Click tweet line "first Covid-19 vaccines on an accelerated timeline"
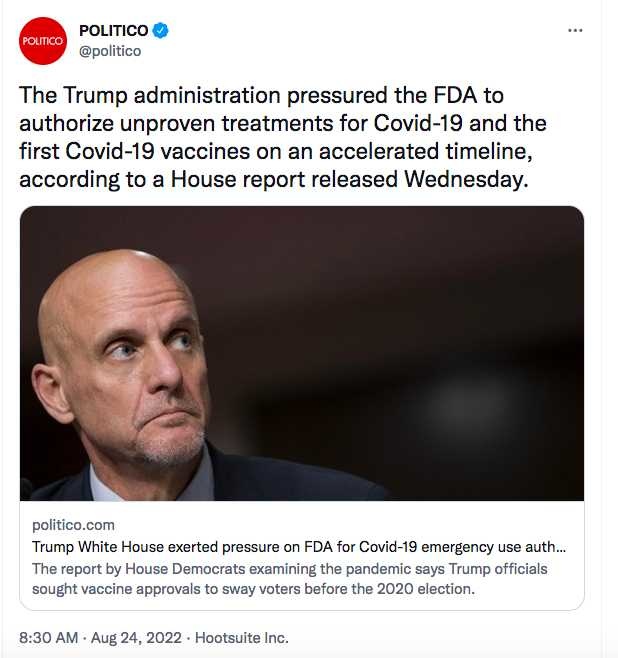Viewport: 618px width, 658px height. (276, 151)
